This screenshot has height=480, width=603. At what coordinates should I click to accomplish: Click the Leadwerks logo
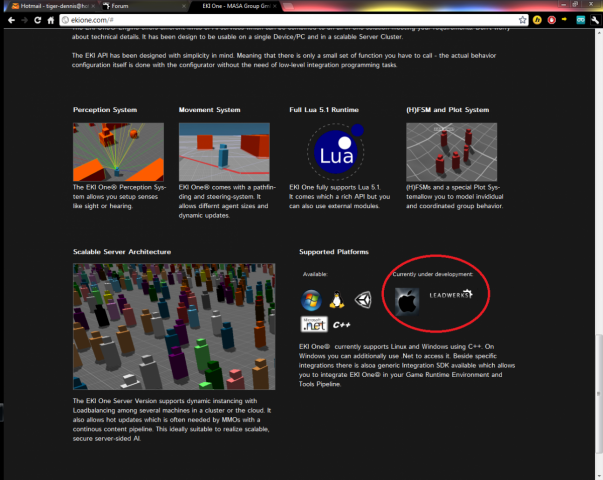[449, 296]
